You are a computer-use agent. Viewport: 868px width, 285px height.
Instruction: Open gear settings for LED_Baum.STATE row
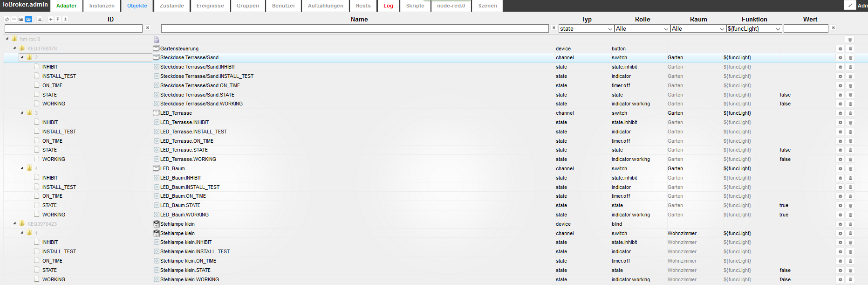[x=841, y=206]
